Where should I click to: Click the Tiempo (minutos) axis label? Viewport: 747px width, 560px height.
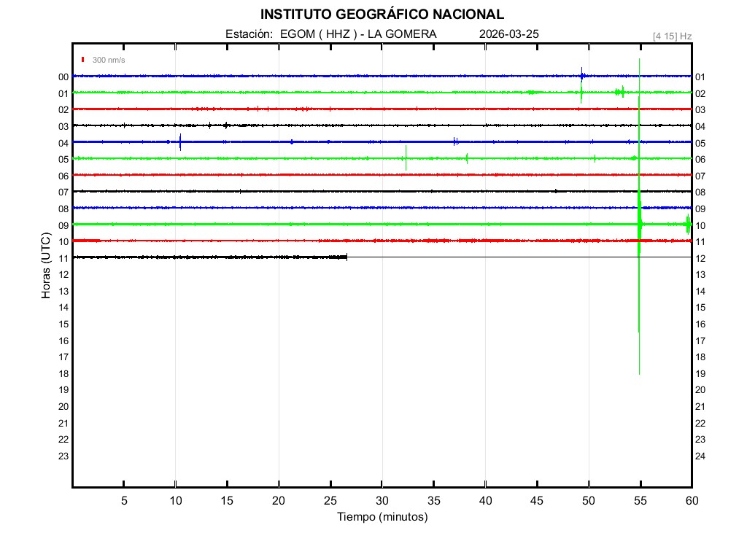coord(382,517)
